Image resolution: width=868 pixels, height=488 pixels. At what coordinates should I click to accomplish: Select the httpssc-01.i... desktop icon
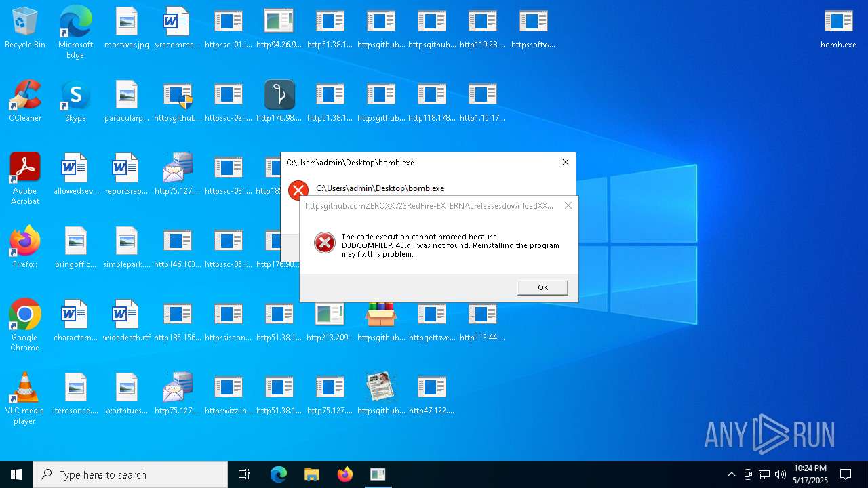[229, 28]
